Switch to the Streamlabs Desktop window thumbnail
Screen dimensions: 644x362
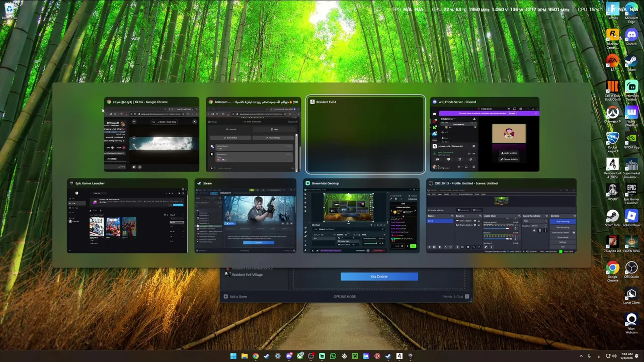tap(361, 216)
